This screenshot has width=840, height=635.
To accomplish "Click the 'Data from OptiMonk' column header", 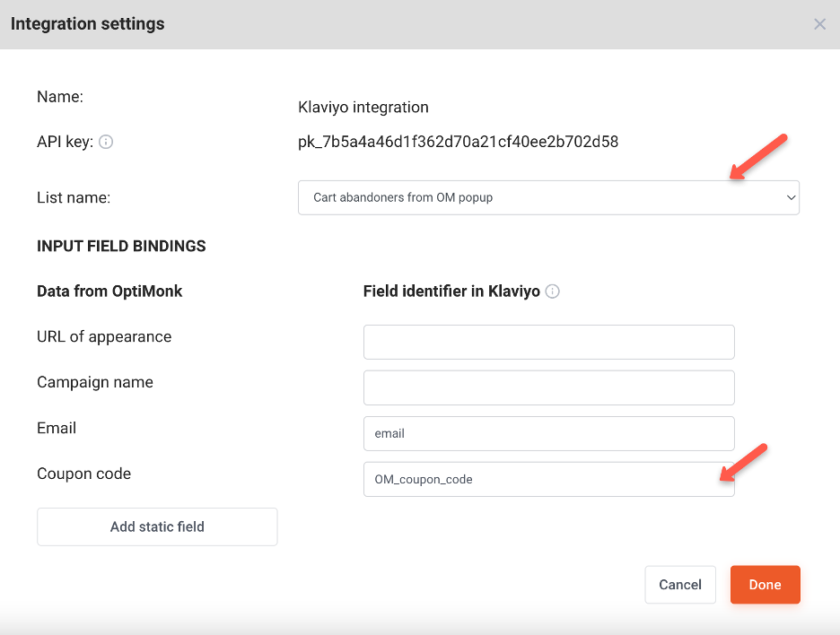I will point(109,291).
